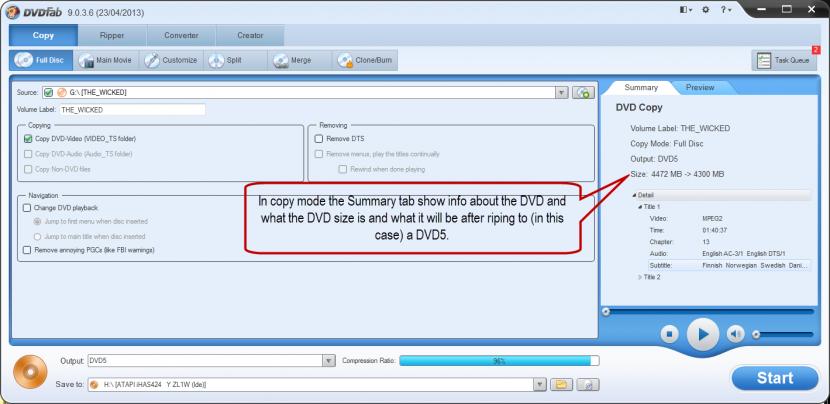The height and width of the screenshot is (404, 830).
Task: Switch to the Copy tab
Action: pyautogui.click(x=43, y=35)
